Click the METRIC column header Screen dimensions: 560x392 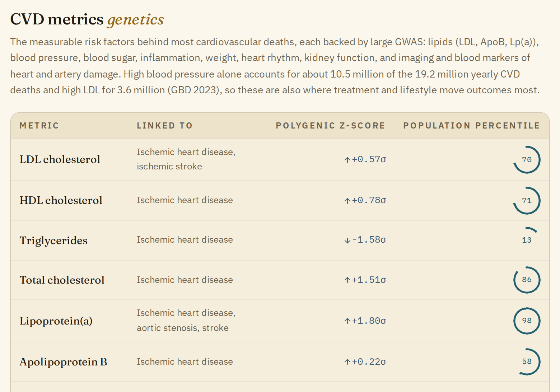click(x=39, y=126)
